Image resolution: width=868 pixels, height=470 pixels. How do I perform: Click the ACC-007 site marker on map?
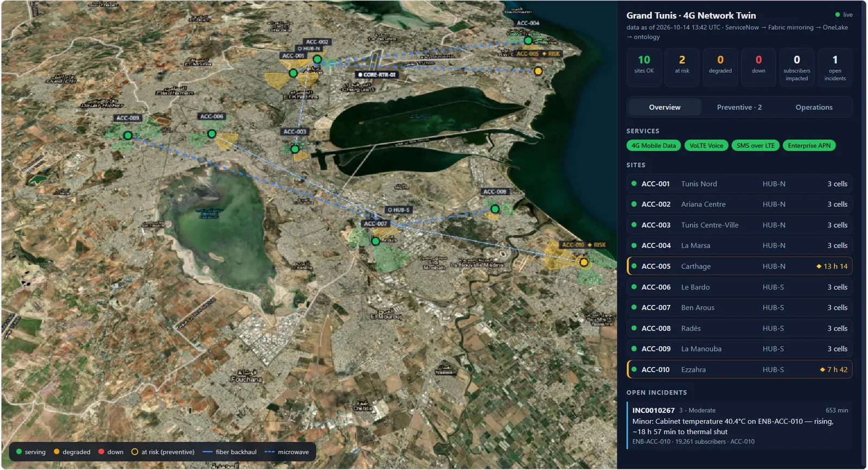point(375,241)
